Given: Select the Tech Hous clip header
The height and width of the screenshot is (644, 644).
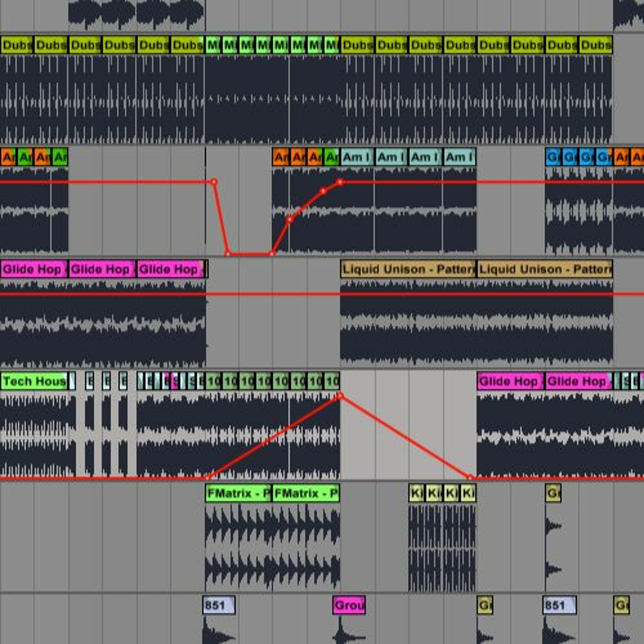Looking at the screenshot, I should (x=34, y=381).
